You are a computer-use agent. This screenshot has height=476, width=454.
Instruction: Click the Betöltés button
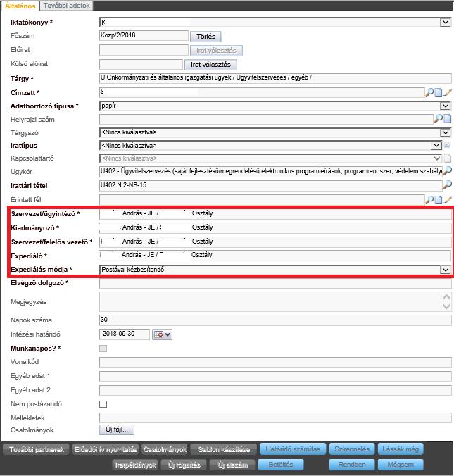[281, 465]
